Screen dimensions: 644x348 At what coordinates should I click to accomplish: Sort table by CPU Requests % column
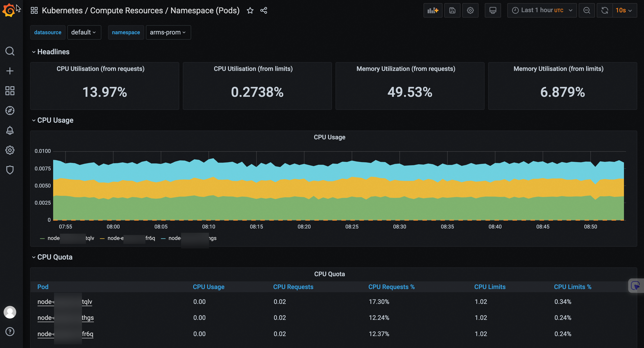click(x=392, y=287)
